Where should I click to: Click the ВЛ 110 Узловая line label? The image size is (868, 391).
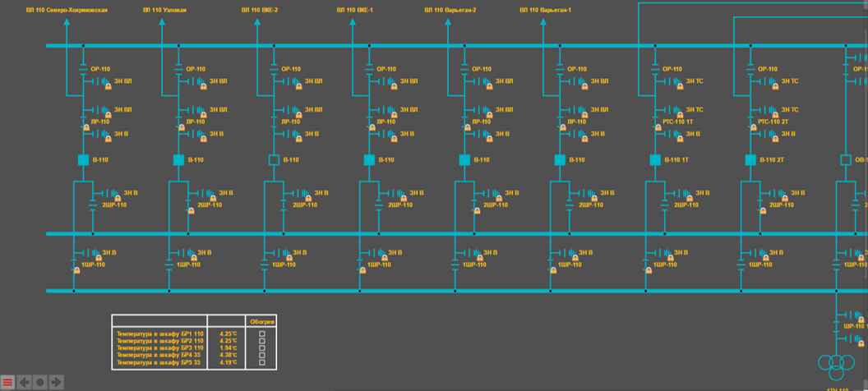click(x=164, y=11)
